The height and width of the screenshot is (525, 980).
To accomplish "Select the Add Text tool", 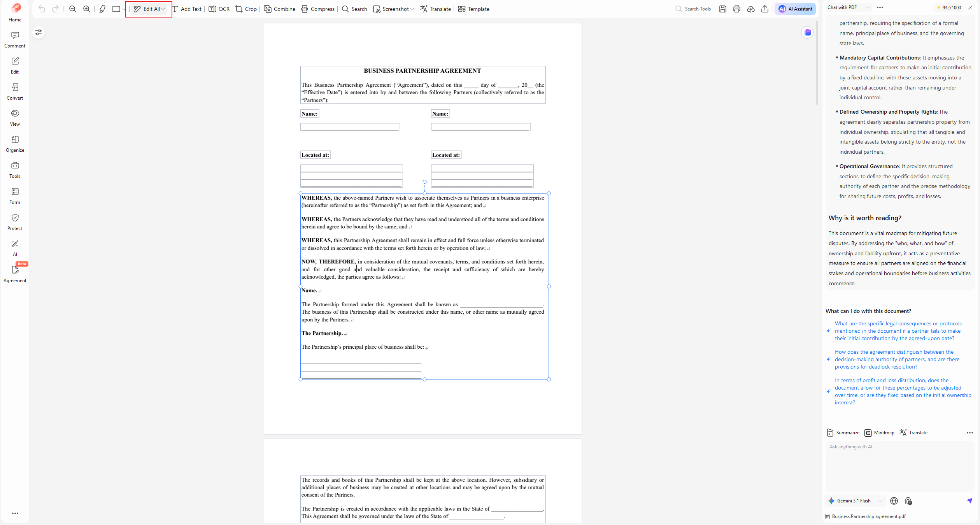I will [x=187, y=9].
